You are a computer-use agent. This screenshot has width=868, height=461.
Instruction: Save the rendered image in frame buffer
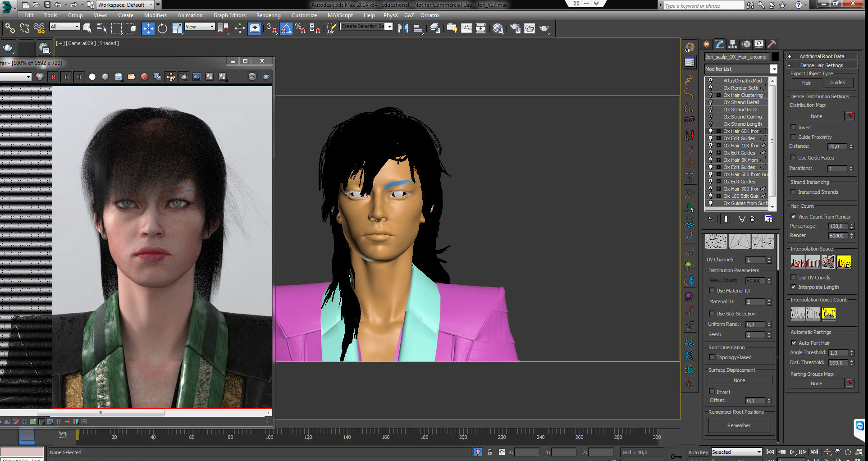pos(118,77)
